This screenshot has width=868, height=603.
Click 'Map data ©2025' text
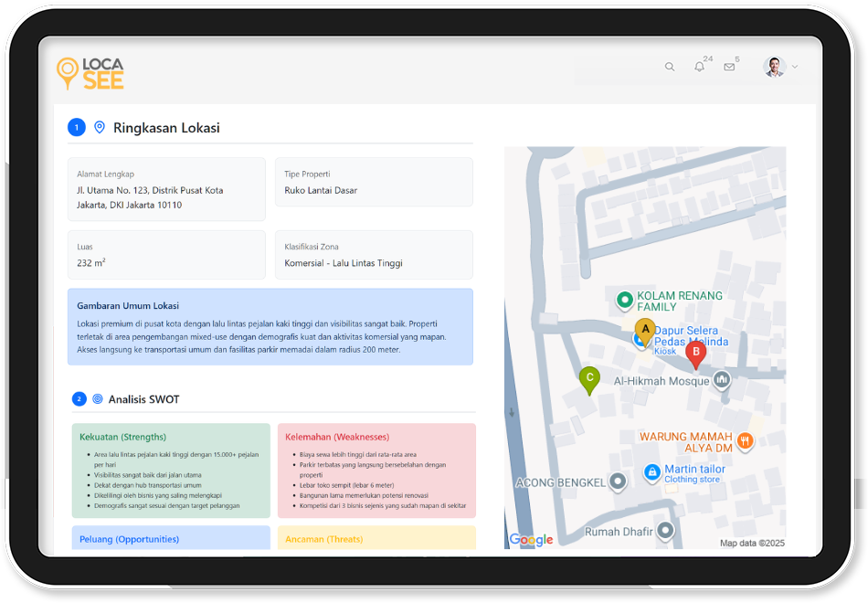point(752,544)
